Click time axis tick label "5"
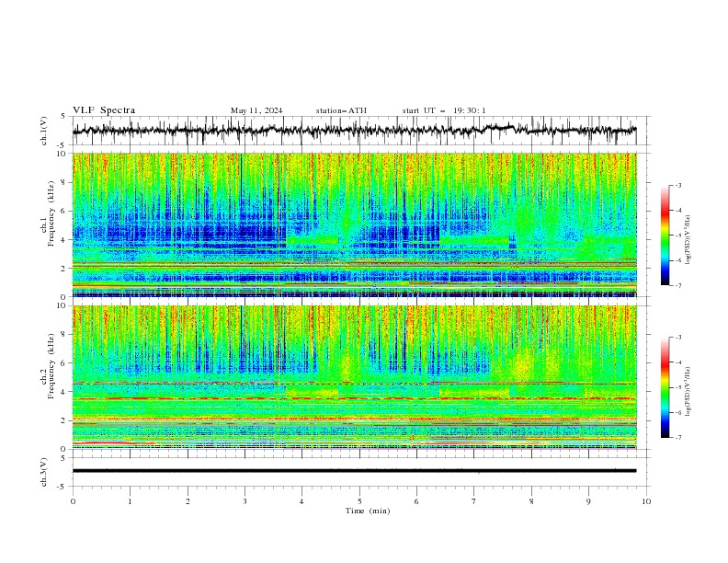This screenshot has height=563, width=728. coord(359,501)
